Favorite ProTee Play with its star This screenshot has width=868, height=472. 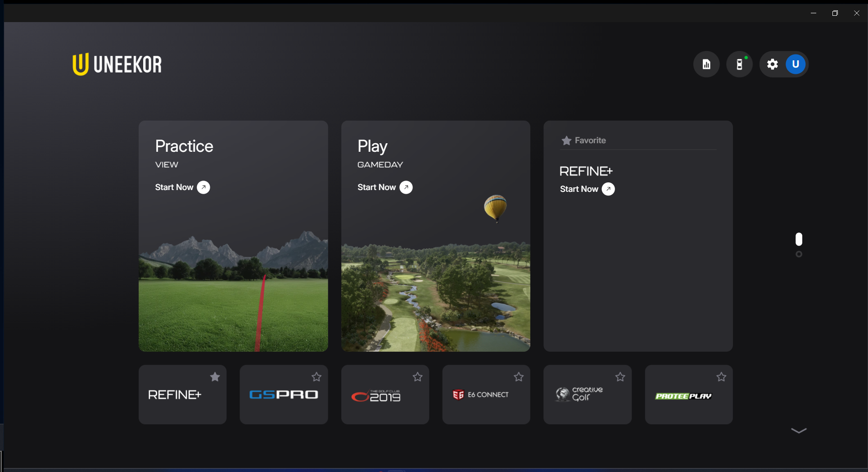pos(721,377)
